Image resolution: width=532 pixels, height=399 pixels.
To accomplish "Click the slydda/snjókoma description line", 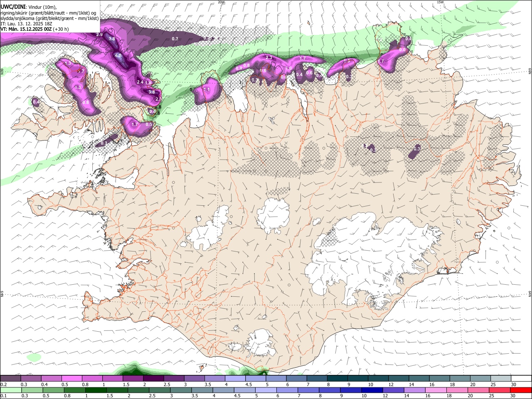I will pos(49,18).
